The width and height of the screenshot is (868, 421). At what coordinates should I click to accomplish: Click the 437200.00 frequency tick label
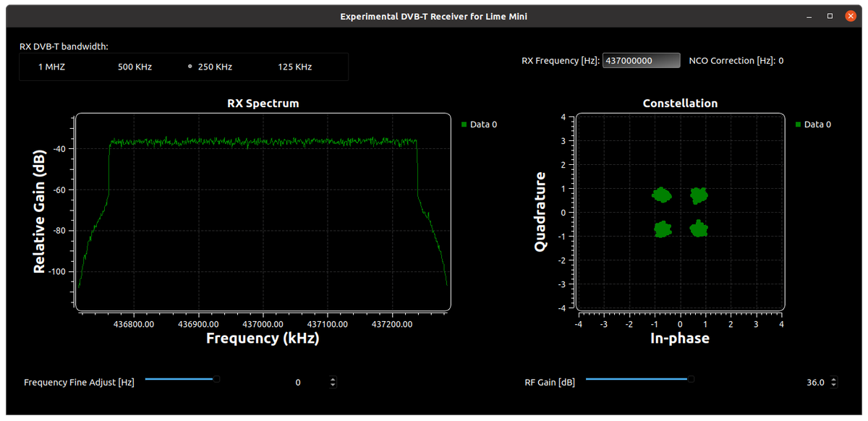pyautogui.click(x=391, y=324)
